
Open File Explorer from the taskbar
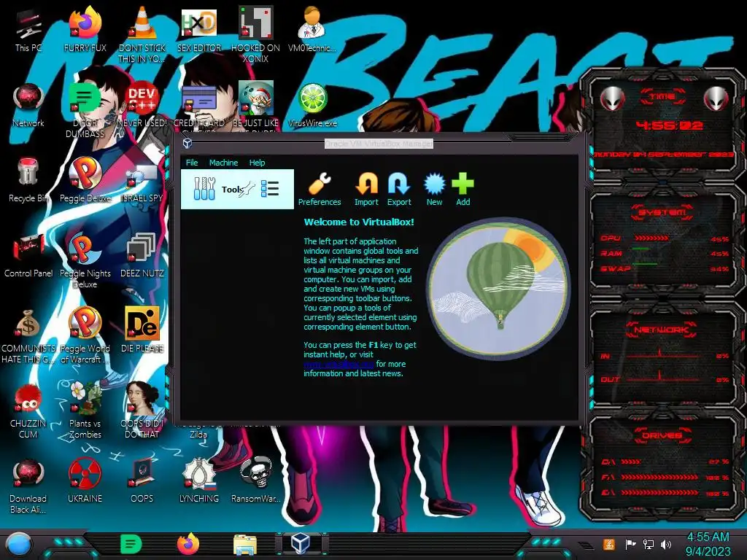(x=245, y=545)
